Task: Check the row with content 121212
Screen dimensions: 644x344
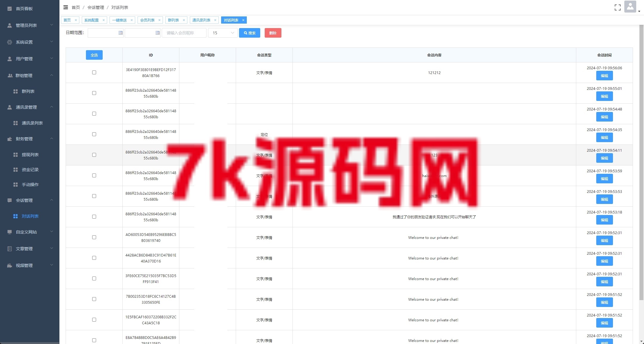Action: (94, 73)
